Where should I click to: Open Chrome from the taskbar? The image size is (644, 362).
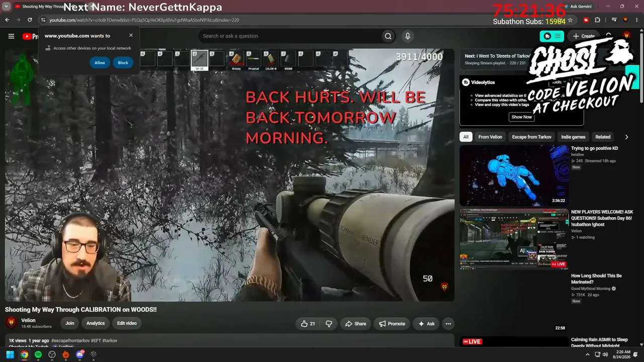tap(24, 355)
